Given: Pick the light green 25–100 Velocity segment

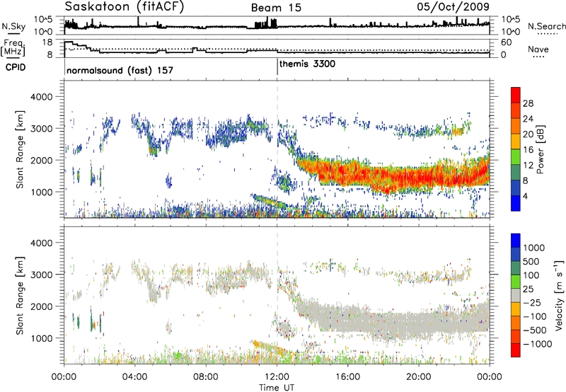Looking at the screenshot, I should [516, 282].
